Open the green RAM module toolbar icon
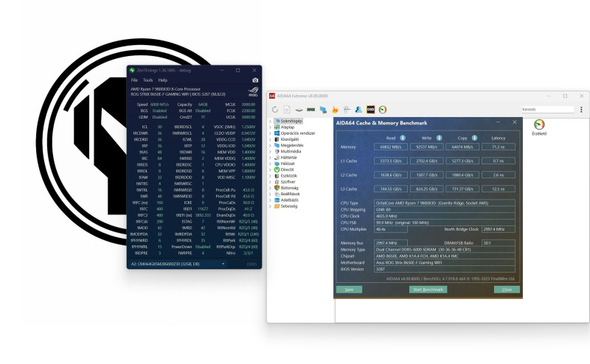 pos(310,110)
